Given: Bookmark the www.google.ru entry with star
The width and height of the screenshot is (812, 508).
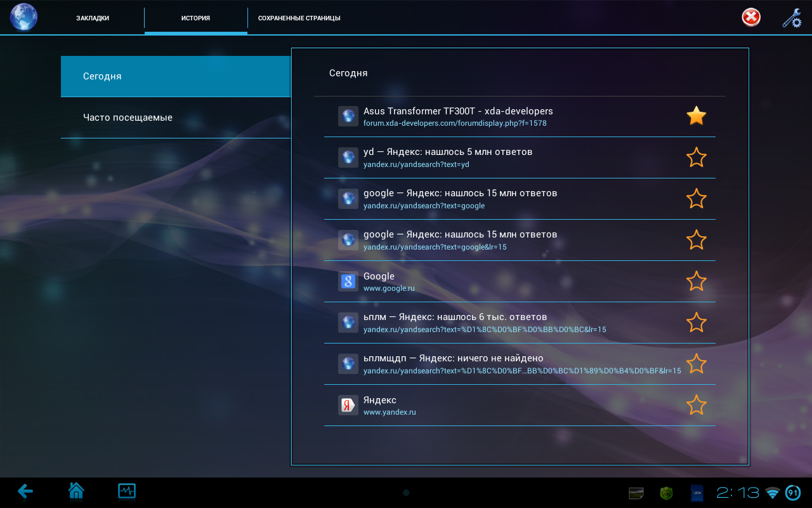Looking at the screenshot, I should (696, 281).
